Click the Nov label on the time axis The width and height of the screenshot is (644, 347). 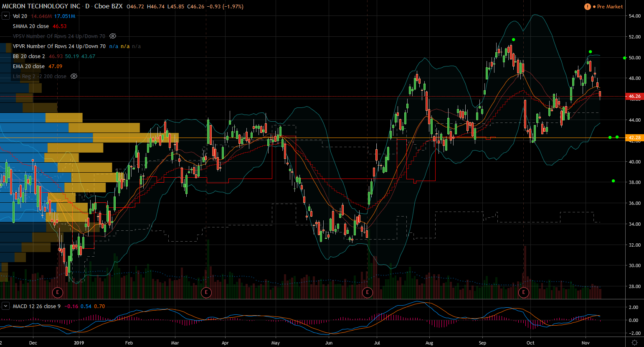point(586,343)
